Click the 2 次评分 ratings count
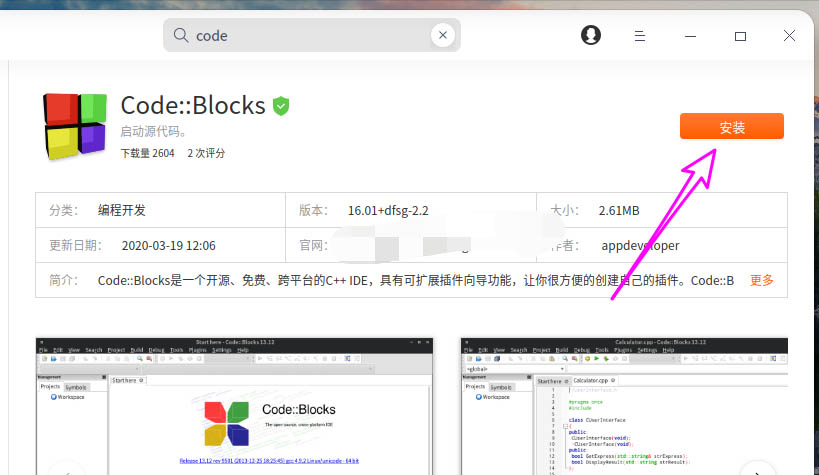The width and height of the screenshot is (819, 475). (206, 153)
